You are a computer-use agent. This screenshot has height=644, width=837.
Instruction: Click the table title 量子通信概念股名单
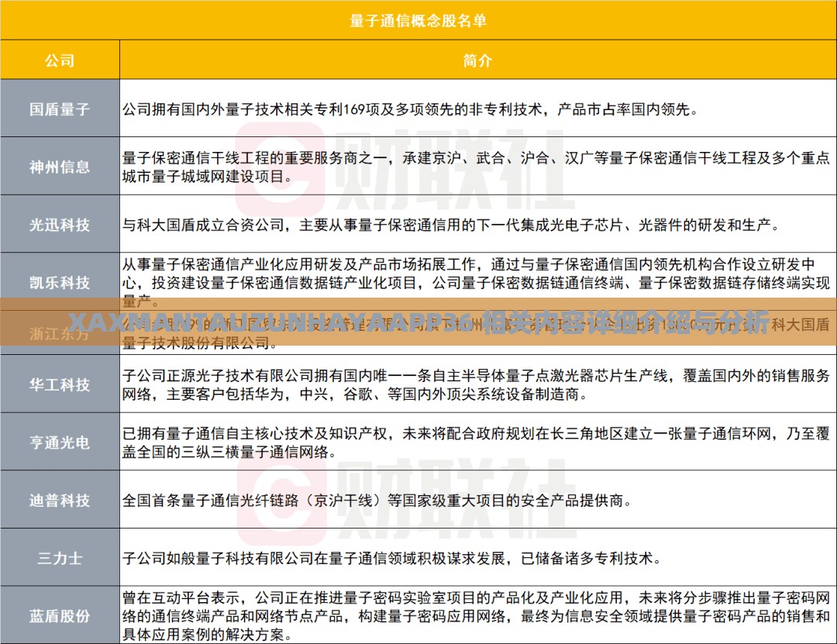click(418, 20)
